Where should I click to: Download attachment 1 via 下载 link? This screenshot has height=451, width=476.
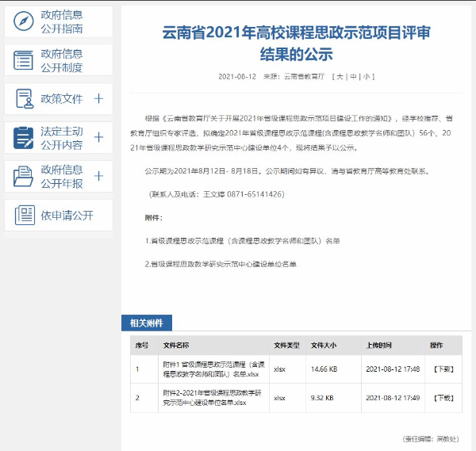coord(442,369)
